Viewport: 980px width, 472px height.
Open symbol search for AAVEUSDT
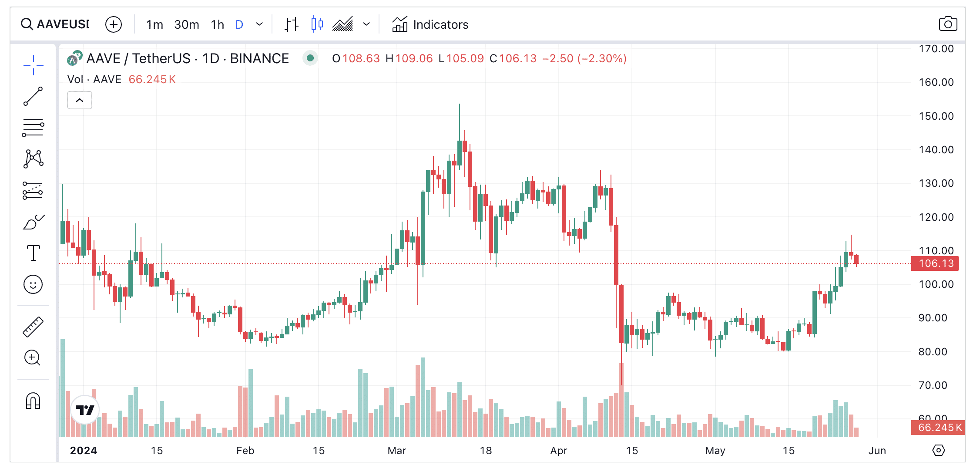pyautogui.click(x=55, y=24)
